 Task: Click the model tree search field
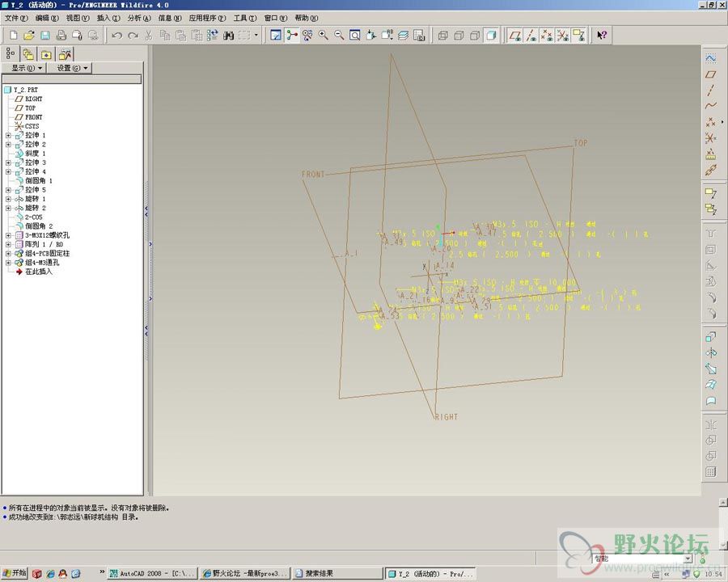[72, 80]
